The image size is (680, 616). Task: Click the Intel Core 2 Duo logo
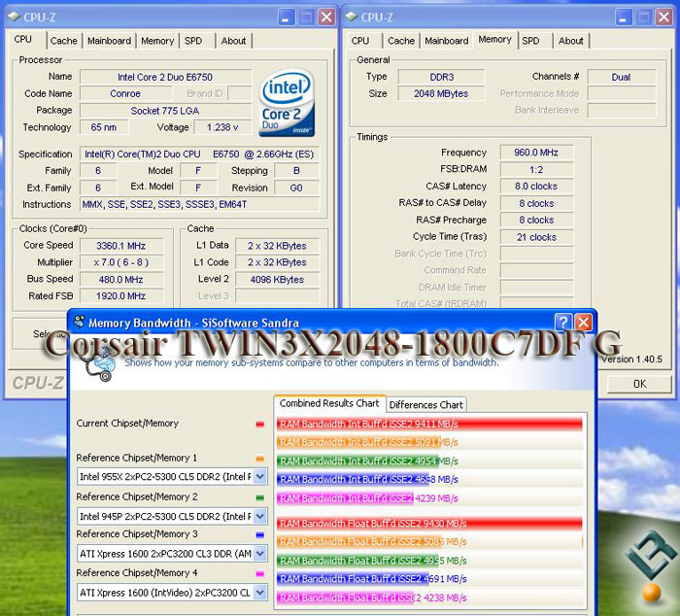point(287,103)
